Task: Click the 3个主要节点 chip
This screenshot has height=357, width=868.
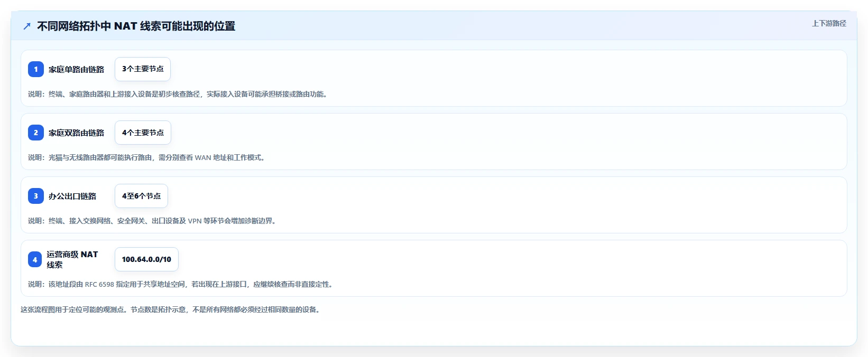Action: [143, 69]
